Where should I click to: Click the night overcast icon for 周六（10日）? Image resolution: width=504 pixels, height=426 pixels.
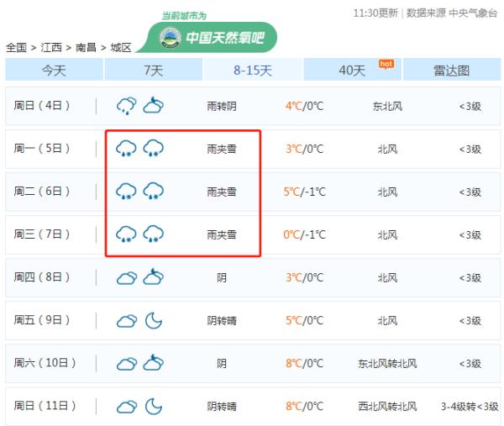pyautogui.click(x=154, y=363)
